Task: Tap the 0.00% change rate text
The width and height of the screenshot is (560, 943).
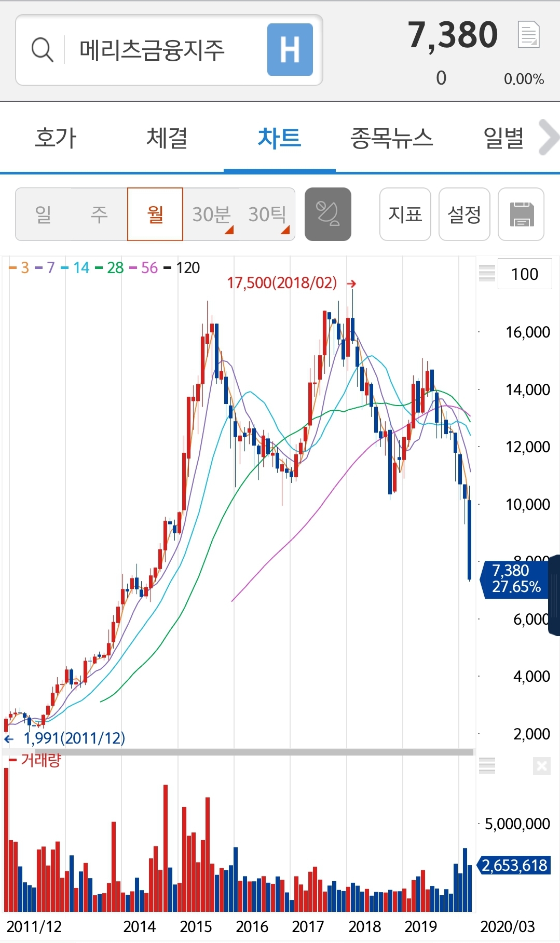Action: [x=524, y=79]
